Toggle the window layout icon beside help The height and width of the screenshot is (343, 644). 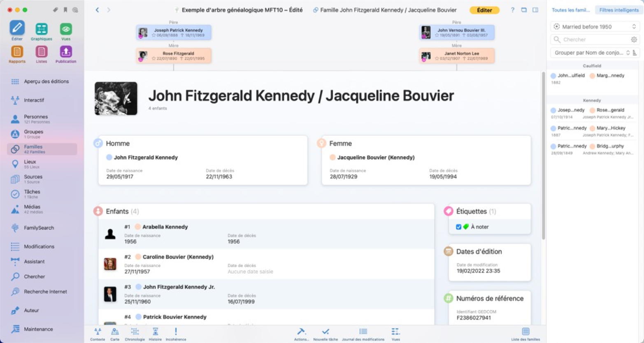click(524, 10)
